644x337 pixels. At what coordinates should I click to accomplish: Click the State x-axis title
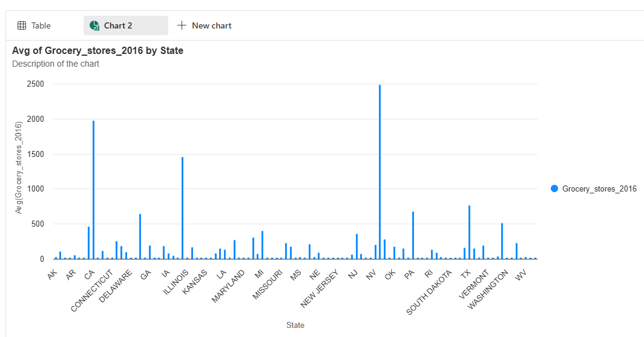(x=295, y=325)
